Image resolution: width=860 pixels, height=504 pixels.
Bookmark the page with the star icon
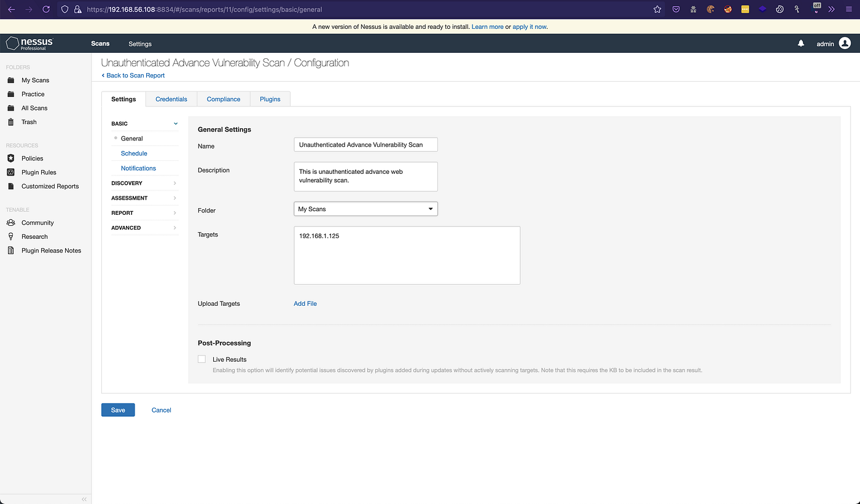(658, 9)
